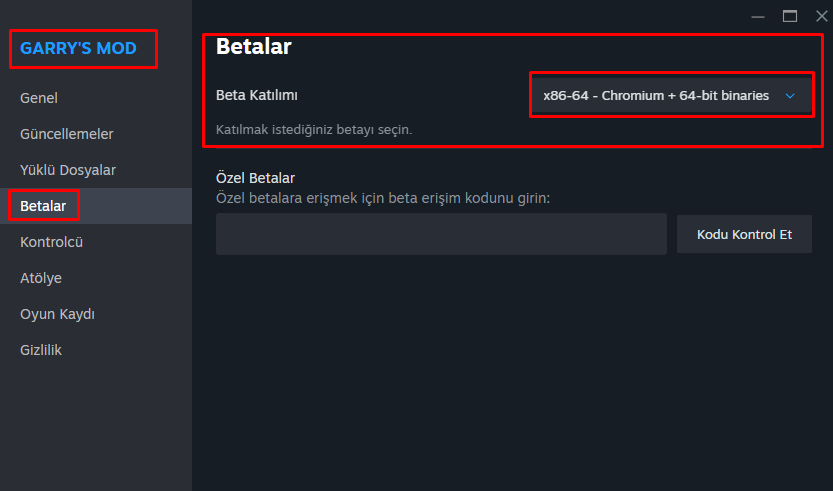
Task: Open the Atölye section
Action: coord(41,278)
